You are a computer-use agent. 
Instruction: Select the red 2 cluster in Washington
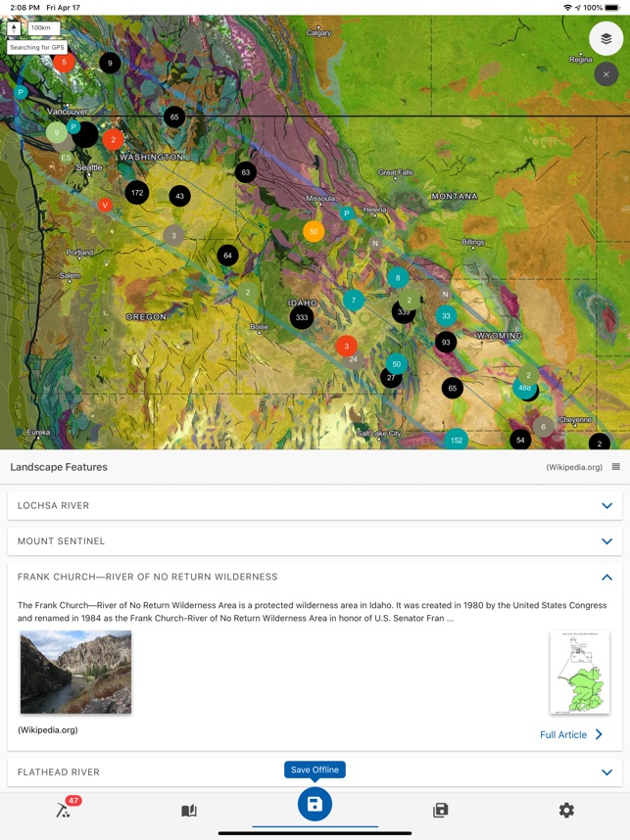pyautogui.click(x=113, y=140)
